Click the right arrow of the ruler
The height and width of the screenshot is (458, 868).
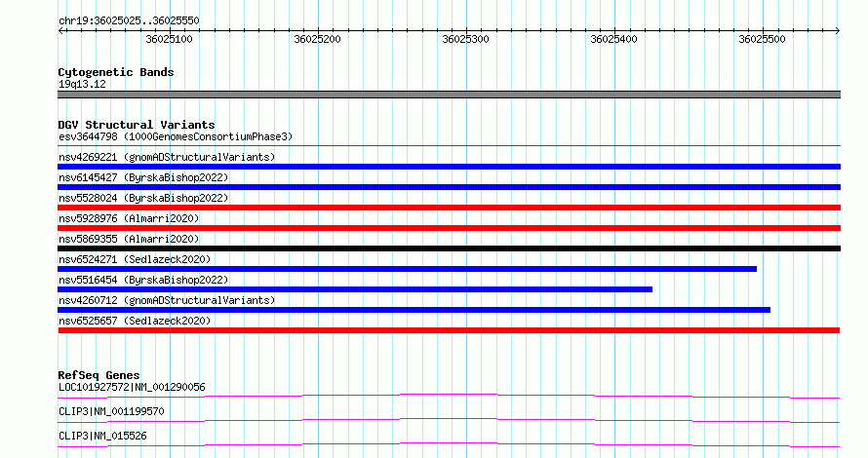(x=838, y=31)
